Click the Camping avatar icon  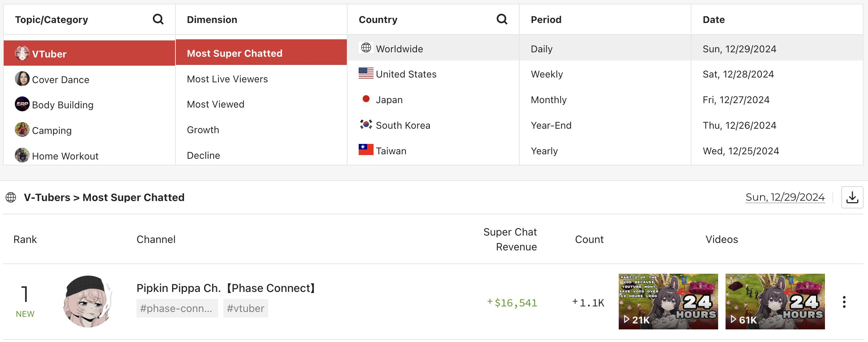(x=22, y=129)
